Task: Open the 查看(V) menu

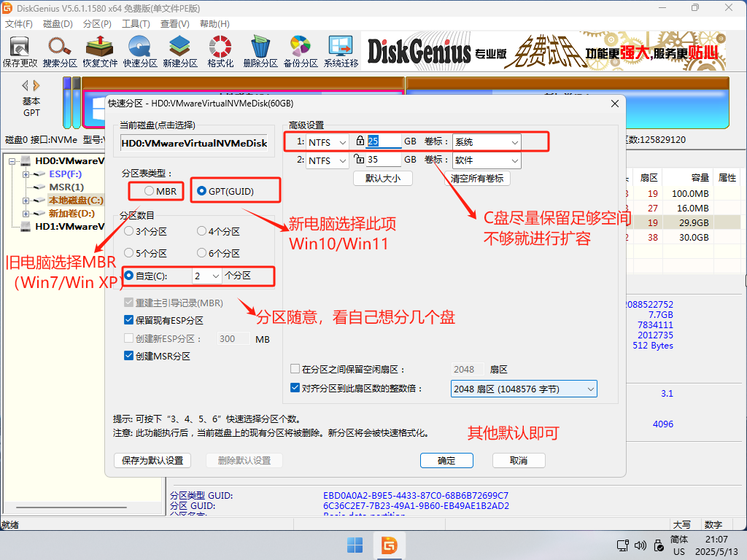Action: coord(175,24)
